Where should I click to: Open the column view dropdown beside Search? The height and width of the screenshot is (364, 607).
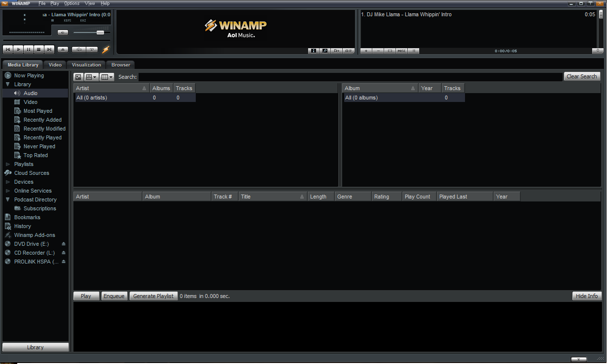(x=107, y=77)
